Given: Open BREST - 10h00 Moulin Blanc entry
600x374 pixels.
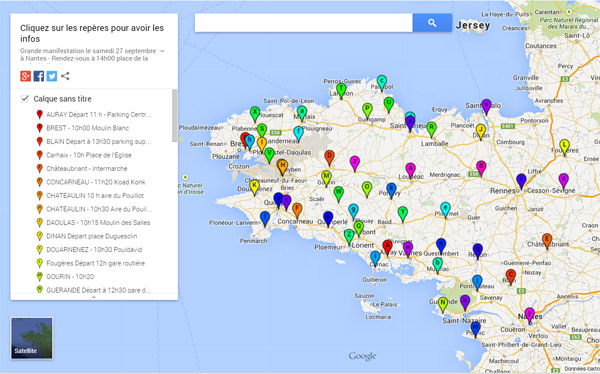Looking at the screenshot, I should pyautogui.click(x=87, y=128).
